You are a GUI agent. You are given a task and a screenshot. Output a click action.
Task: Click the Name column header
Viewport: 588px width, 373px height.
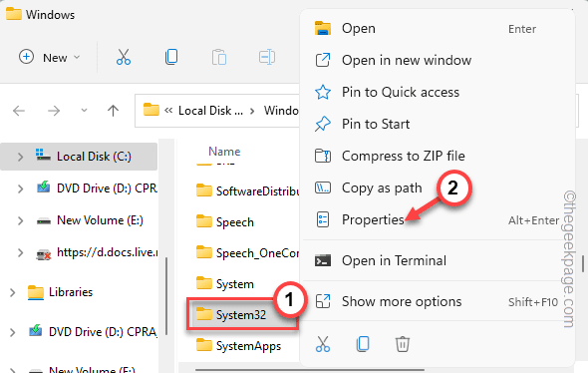click(224, 152)
